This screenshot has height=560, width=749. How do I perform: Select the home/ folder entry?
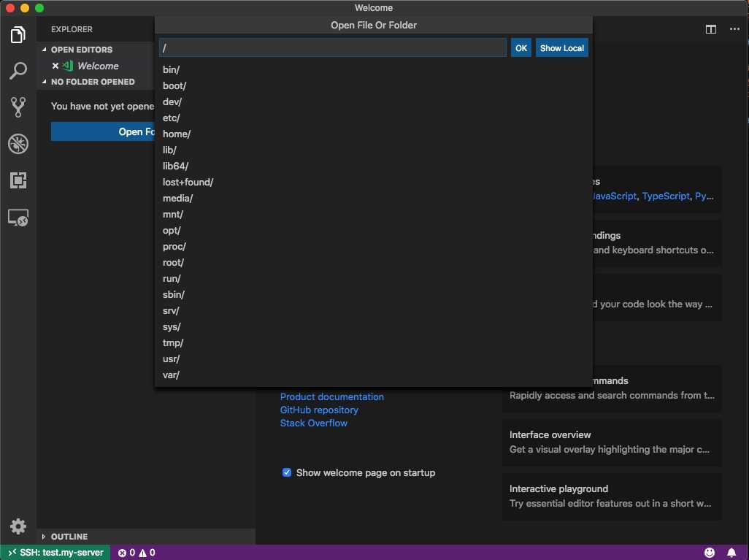[x=374, y=134]
